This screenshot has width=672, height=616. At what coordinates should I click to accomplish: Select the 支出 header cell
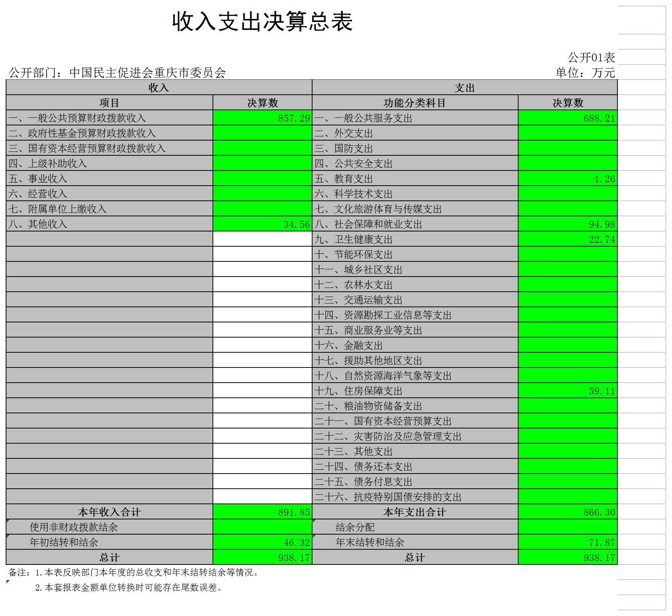click(465, 88)
